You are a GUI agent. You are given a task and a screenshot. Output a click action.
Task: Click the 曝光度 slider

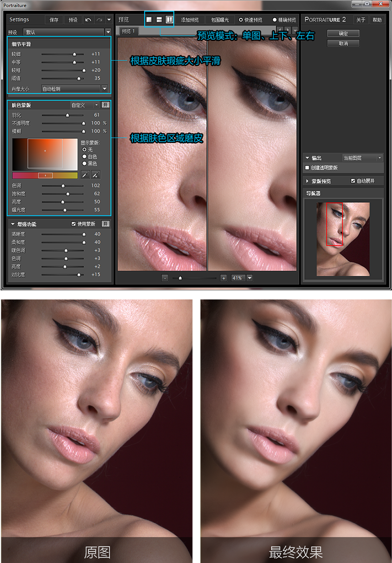[x=63, y=210]
